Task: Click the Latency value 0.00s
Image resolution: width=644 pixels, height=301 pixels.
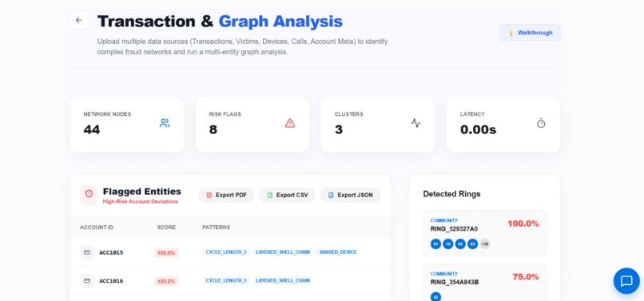Action: coord(478,130)
